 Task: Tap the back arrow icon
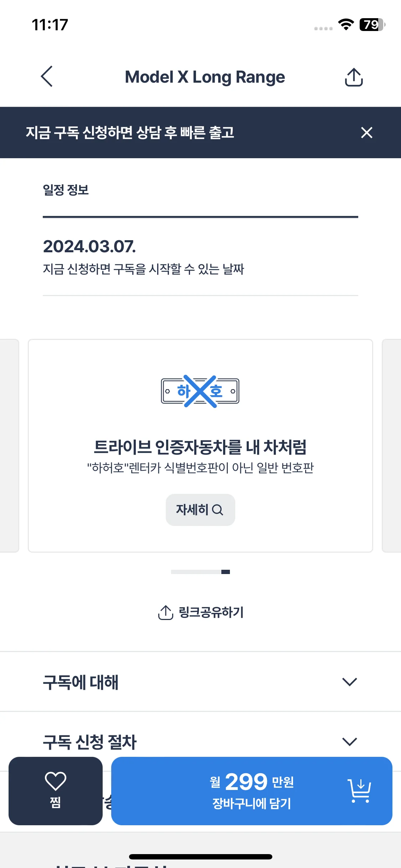[47, 76]
